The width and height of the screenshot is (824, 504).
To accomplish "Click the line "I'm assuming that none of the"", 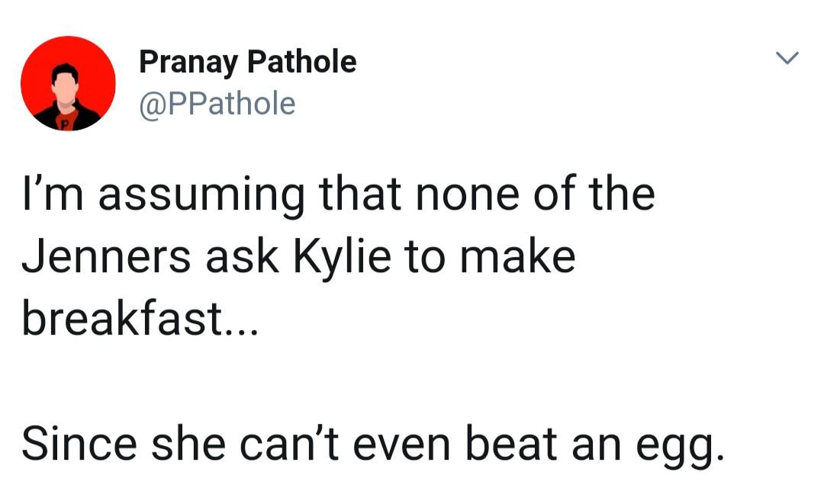I will tap(339, 194).
